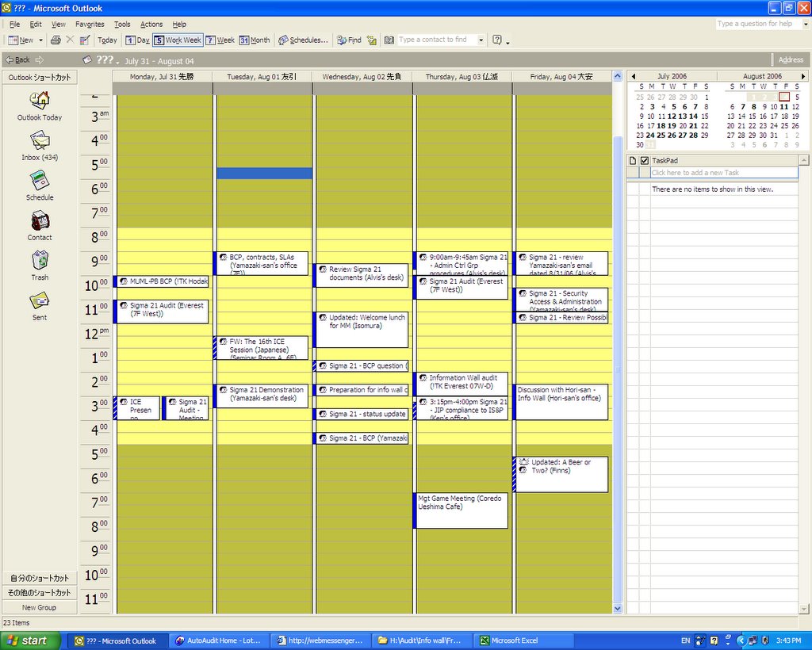Viewport: 812px width, 650px height.
Task: Open the Actions menu
Action: point(151,25)
